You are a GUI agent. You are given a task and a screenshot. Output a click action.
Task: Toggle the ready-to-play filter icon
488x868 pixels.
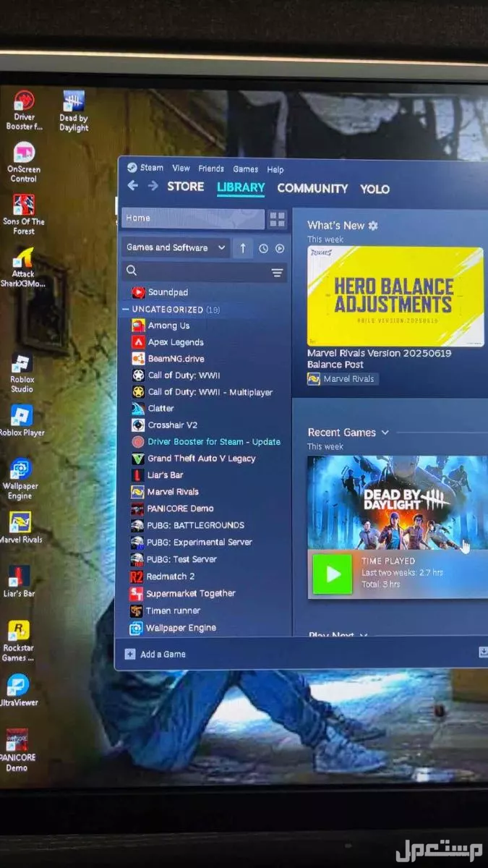click(280, 248)
